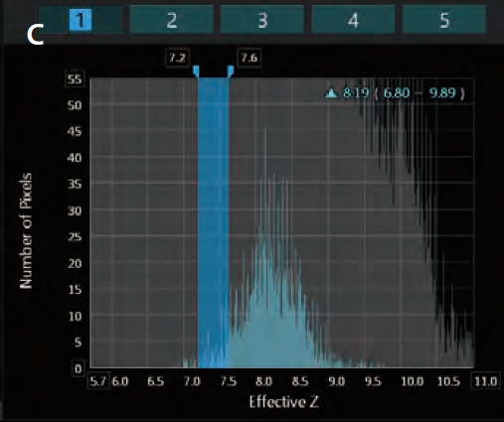Click the 5.7 minimum Effective Z axis field
This screenshot has height=422, width=504.
[98, 381]
